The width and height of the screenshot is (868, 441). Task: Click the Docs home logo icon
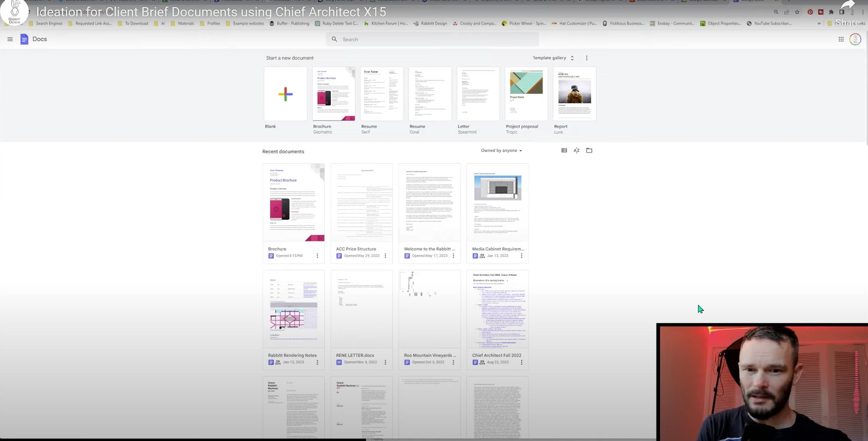click(x=24, y=39)
